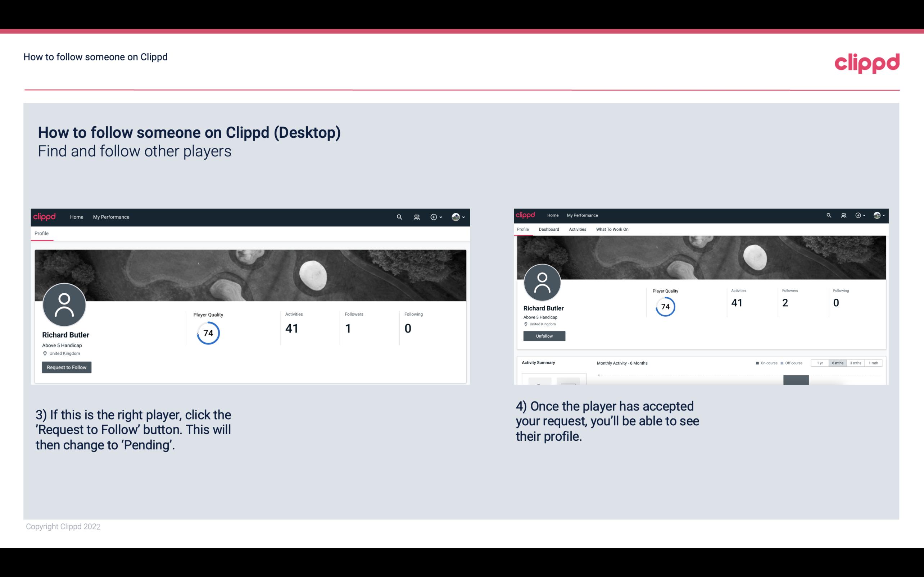This screenshot has width=924, height=577.
Task: Select the 'Profile' tab on left desktop
Action: click(41, 233)
